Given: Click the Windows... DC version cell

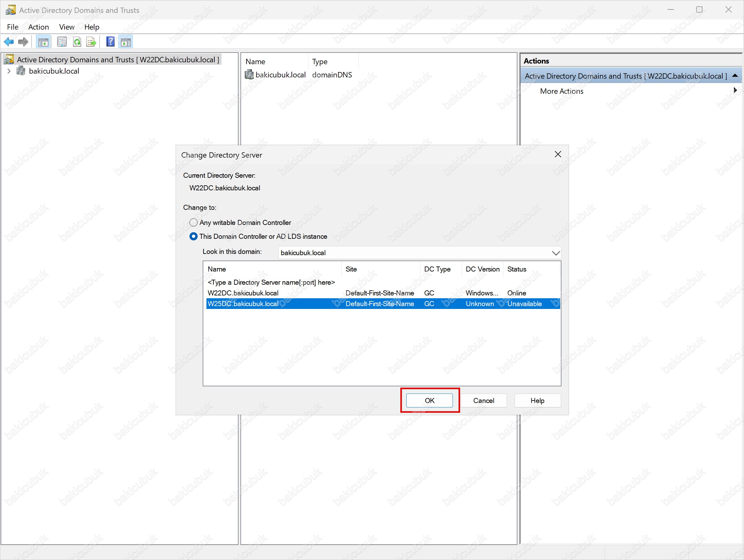Looking at the screenshot, I should tap(482, 293).
